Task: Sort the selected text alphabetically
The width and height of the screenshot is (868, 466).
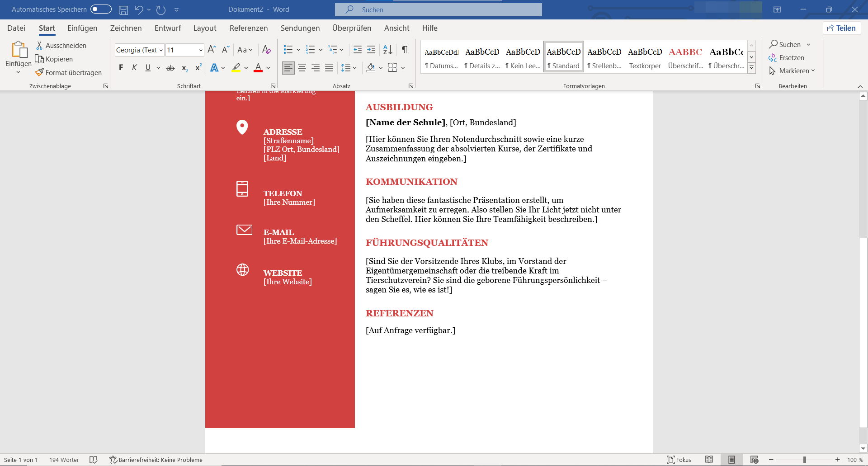Action: 388,50
